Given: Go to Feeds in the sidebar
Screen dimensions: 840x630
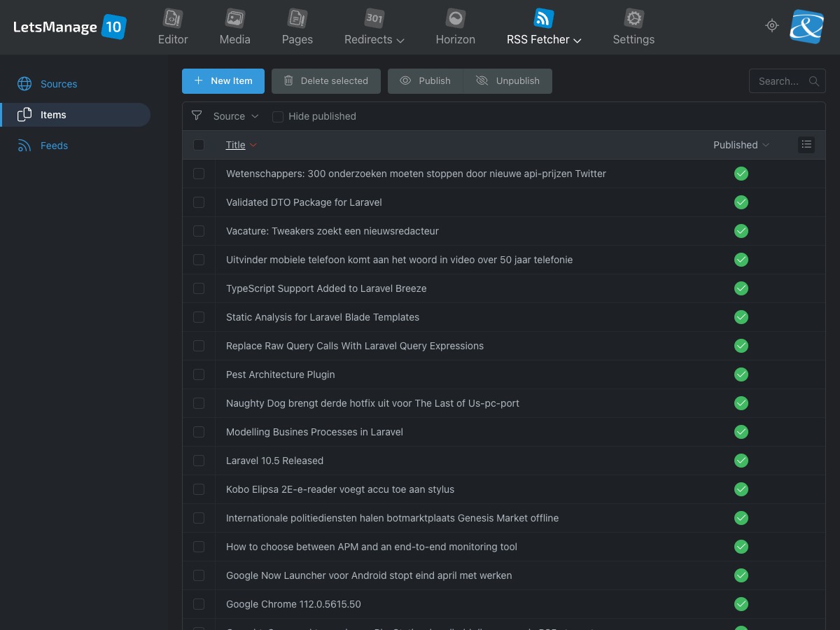Looking at the screenshot, I should tap(54, 146).
